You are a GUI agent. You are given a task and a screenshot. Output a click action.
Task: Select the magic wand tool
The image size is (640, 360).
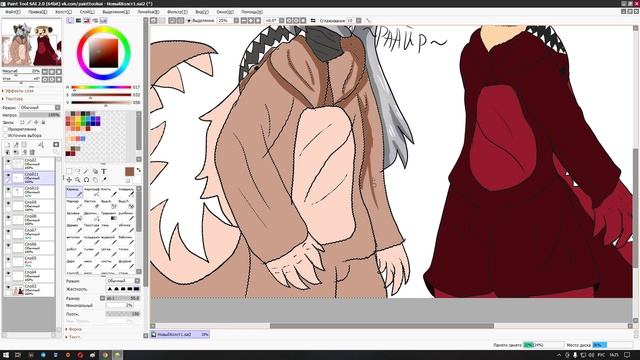86,171
